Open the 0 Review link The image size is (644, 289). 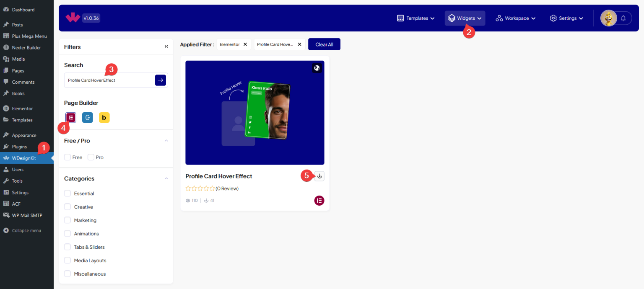point(227,188)
